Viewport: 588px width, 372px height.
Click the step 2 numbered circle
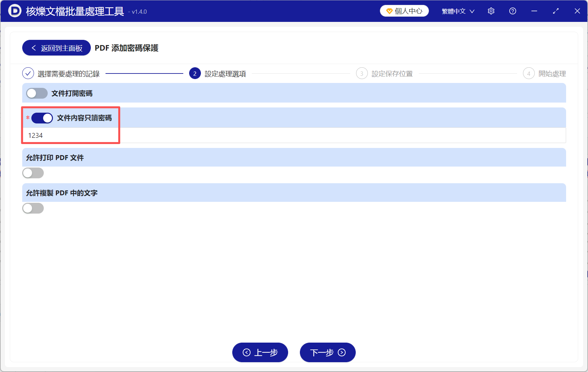coord(194,73)
